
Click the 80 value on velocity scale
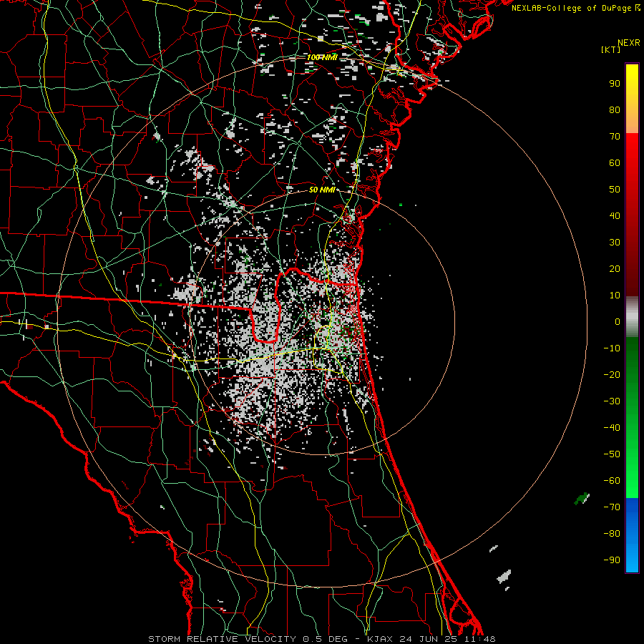615,110
